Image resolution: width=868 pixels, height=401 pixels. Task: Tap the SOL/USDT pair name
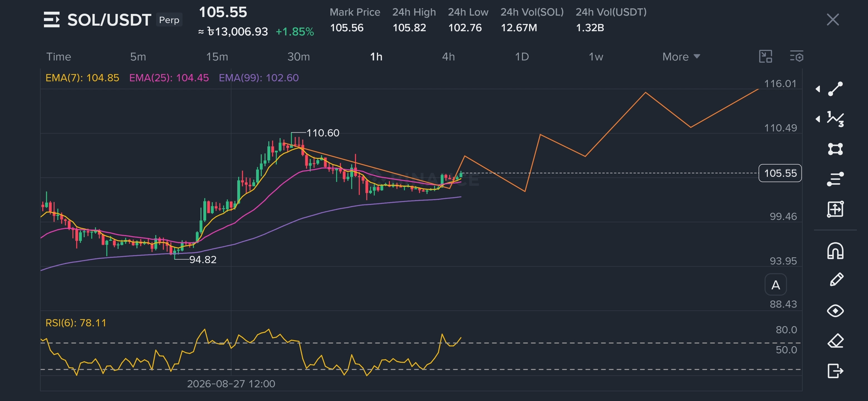pyautogui.click(x=109, y=20)
